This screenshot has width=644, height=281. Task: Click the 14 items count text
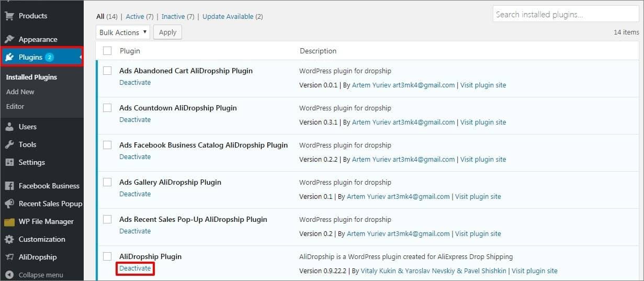click(626, 32)
